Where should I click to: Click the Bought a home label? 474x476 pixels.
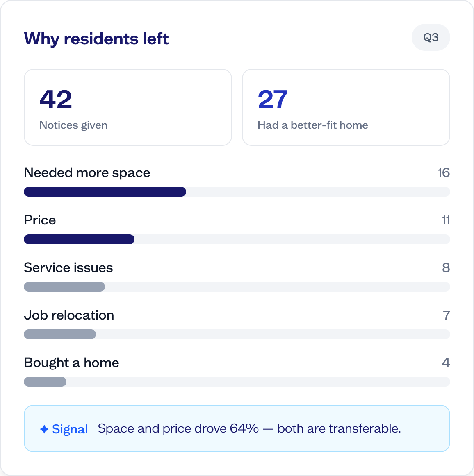(x=71, y=363)
